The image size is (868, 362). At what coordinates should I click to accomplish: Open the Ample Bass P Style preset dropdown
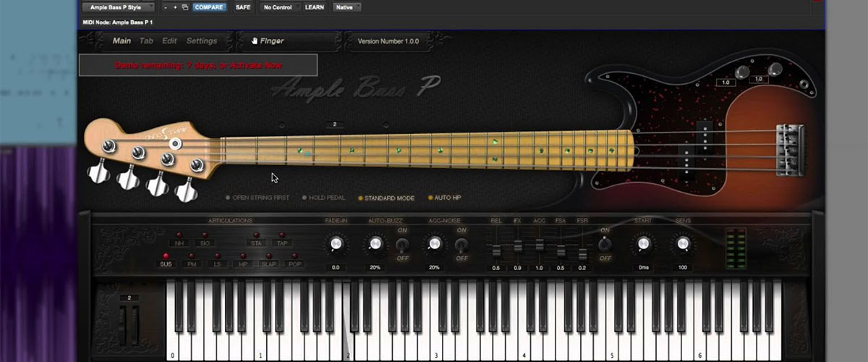pyautogui.click(x=117, y=7)
